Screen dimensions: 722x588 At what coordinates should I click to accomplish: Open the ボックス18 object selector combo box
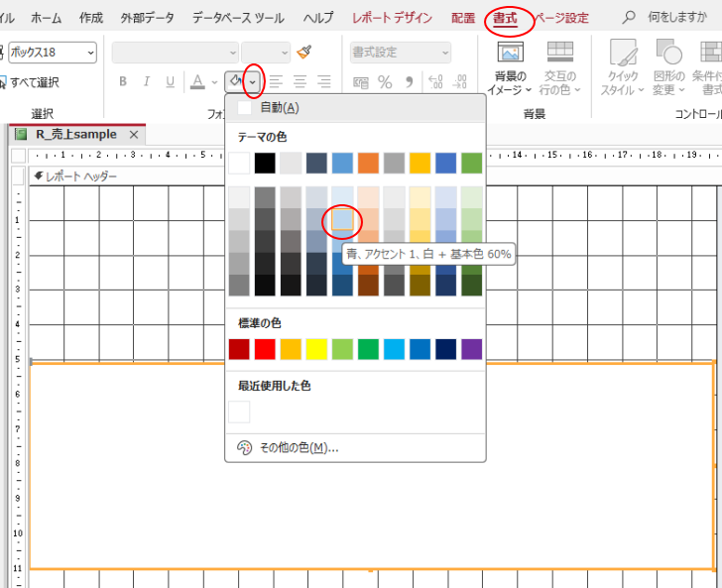click(53, 53)
